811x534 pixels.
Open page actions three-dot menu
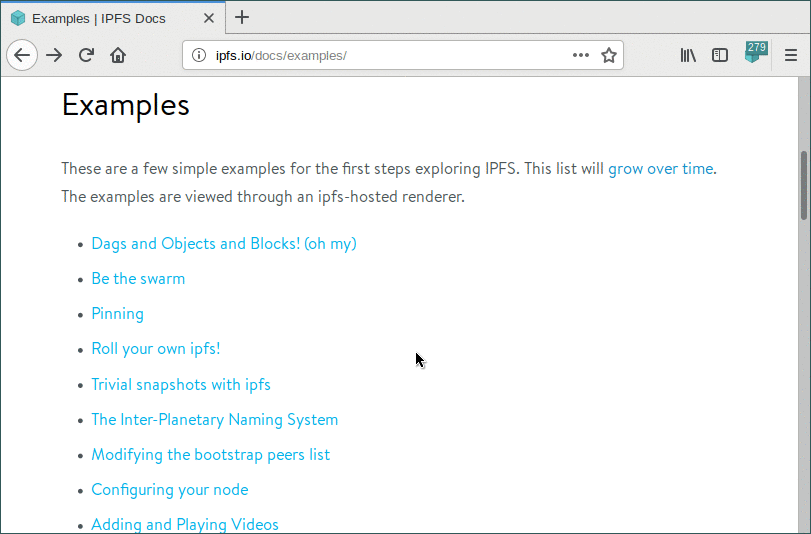580,55
